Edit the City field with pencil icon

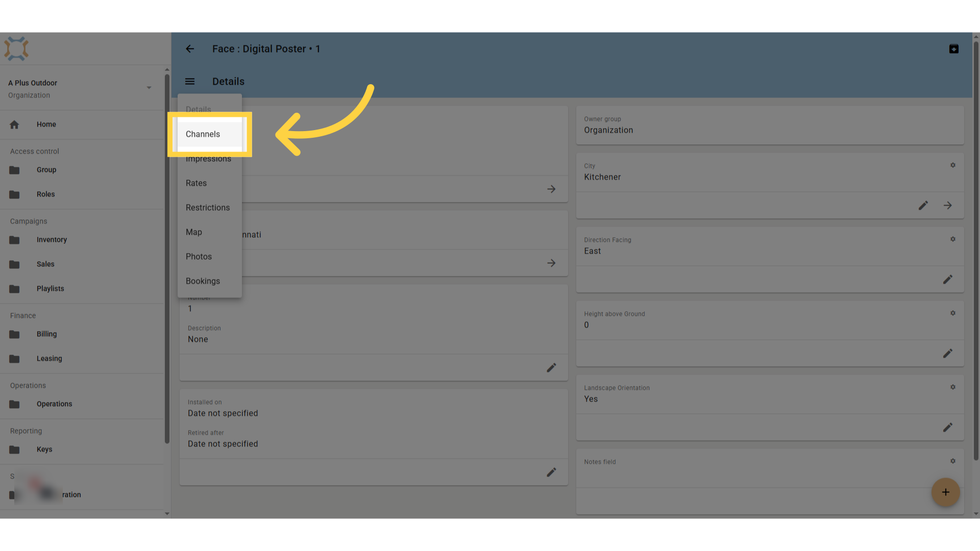(x=923, y=206)
